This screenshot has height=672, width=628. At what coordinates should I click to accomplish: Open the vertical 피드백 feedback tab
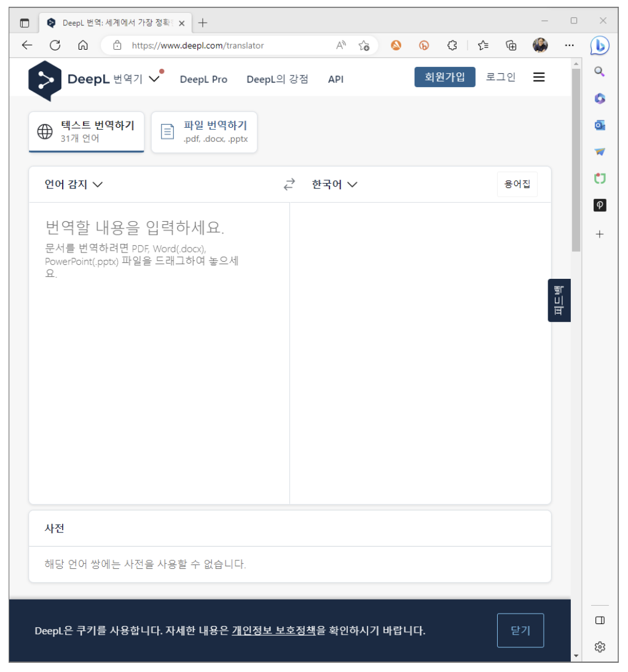[x=559, y=300]
